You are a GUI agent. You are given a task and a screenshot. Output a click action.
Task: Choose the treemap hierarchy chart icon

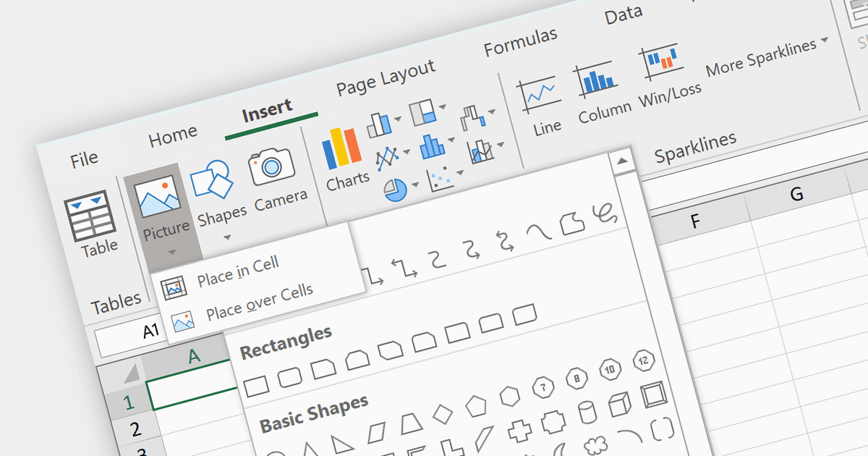coord(422,112)
